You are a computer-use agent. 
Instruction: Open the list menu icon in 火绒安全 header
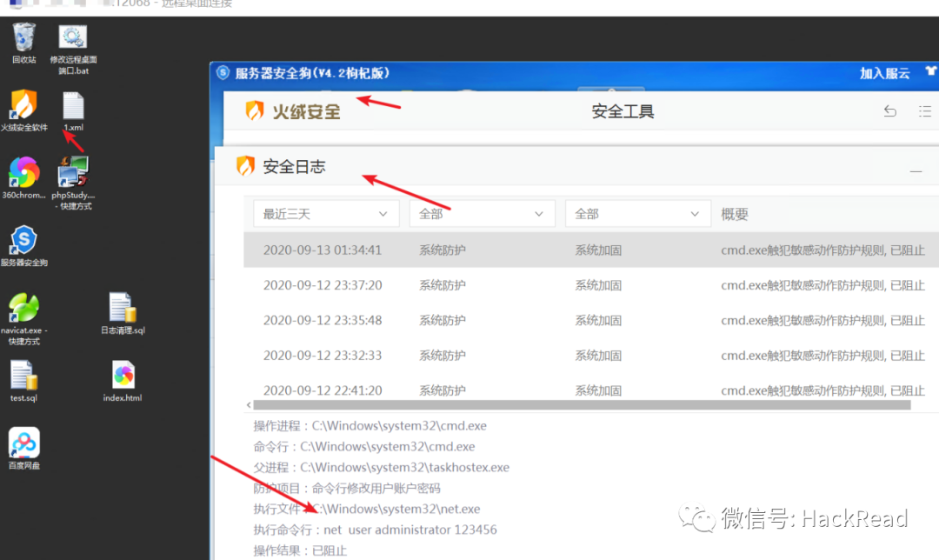924,110
